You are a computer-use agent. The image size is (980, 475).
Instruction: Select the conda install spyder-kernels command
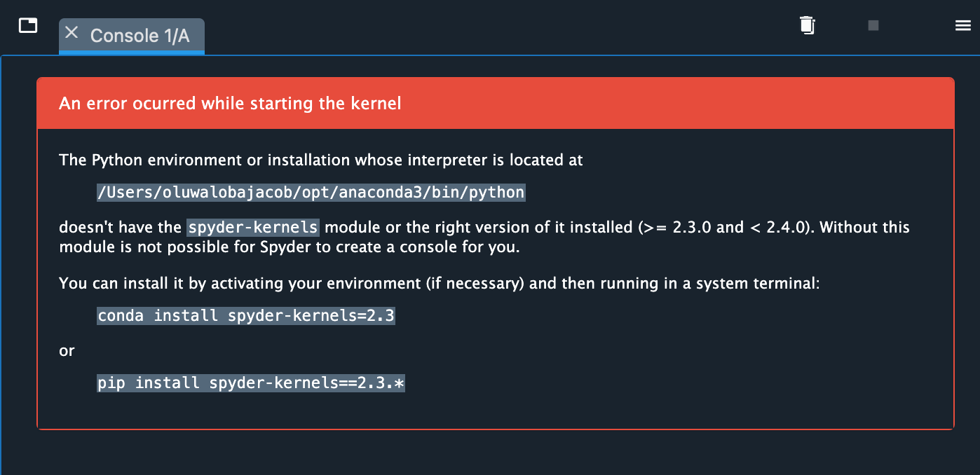pyautogui.click(x=245, y=315)
